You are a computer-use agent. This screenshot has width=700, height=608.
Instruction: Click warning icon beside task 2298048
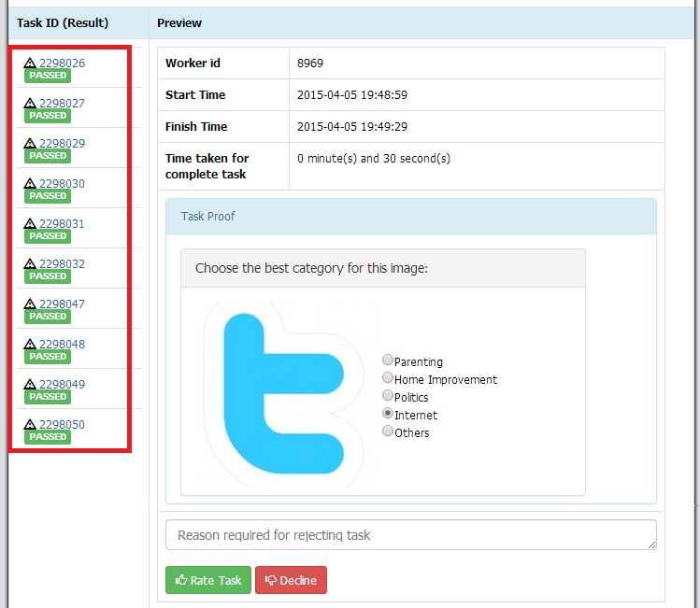pos(30,344)
